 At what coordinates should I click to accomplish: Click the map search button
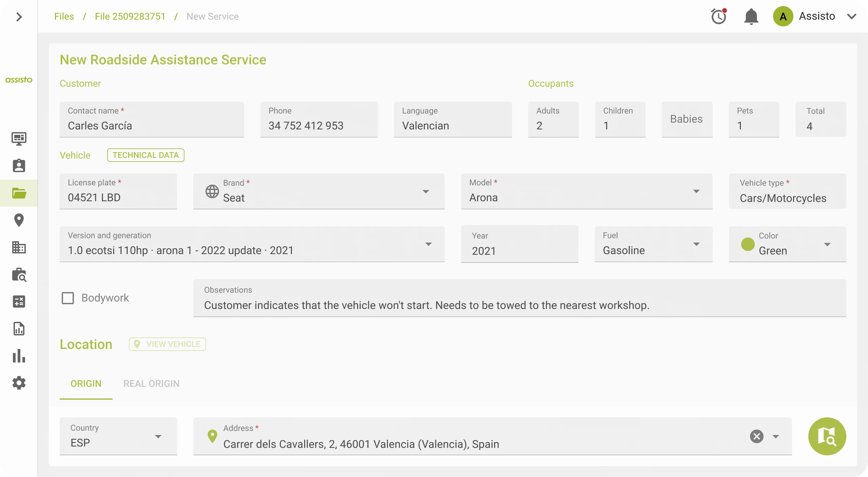point(827,436)
